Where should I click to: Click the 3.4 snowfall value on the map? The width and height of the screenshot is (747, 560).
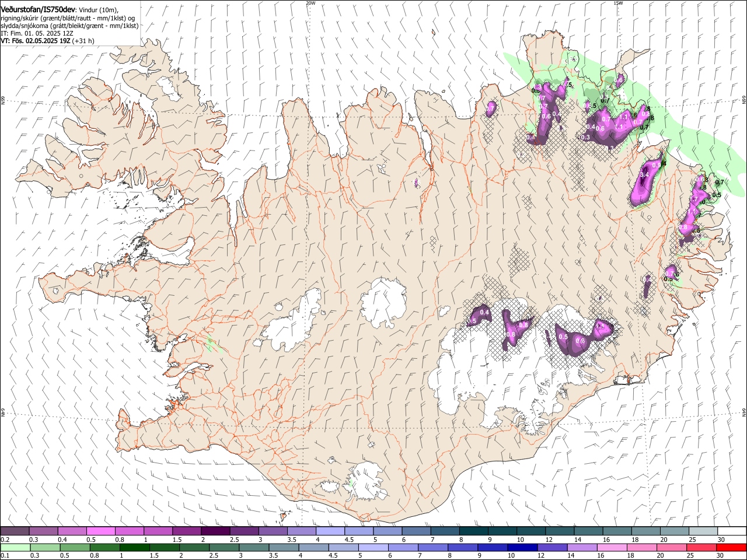coord(645,175)
